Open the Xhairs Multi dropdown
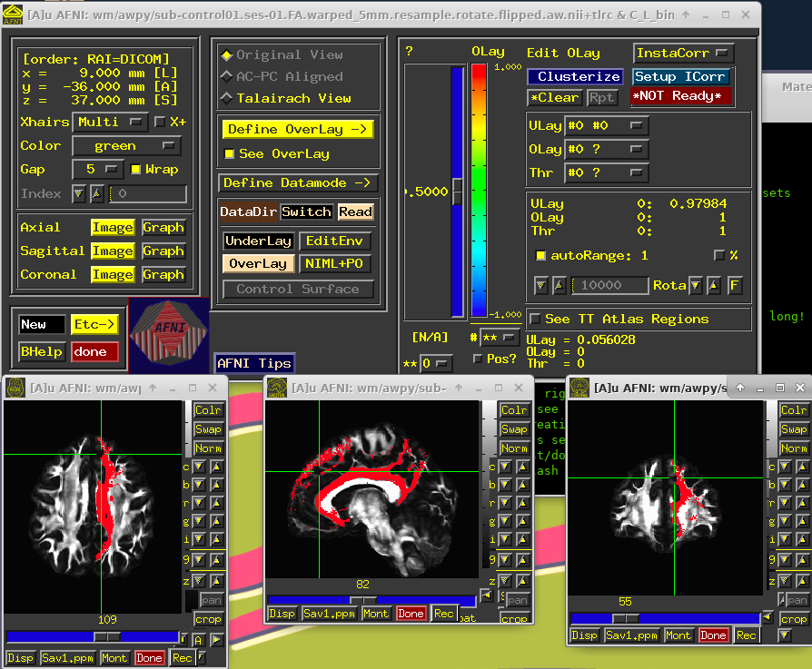 pos(110,123)
